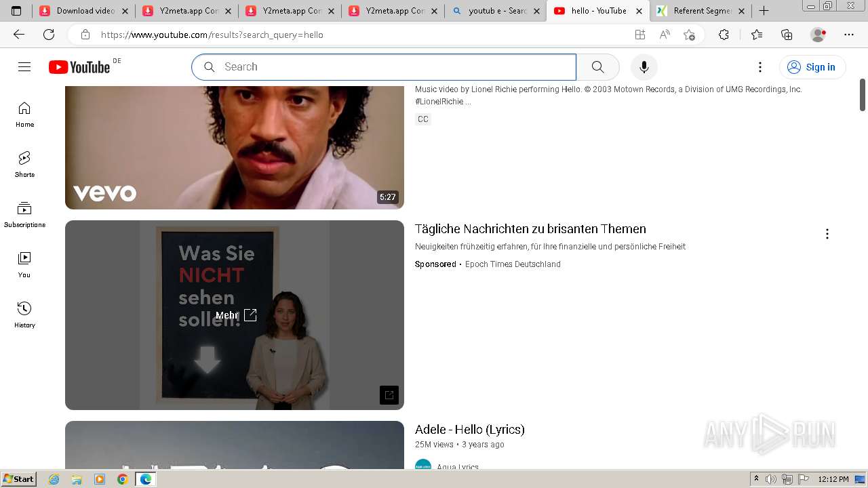Switch to youtub e - Search tab
Screen dimensions: 868x488
[x=496, y=11]
